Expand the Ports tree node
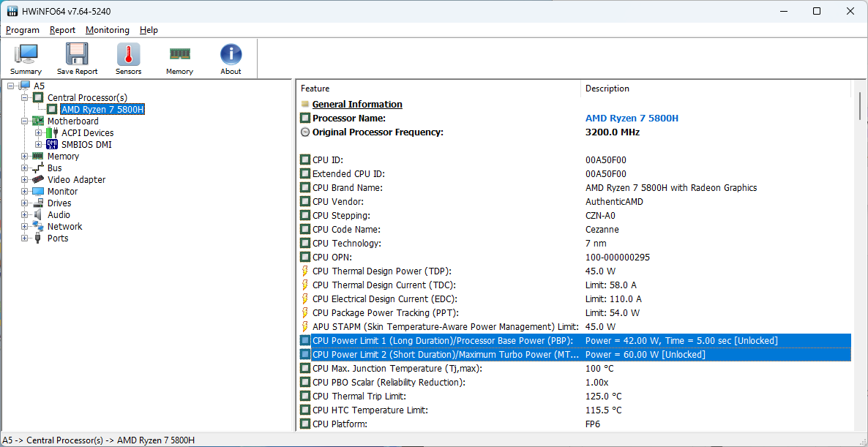The height and width of the screenshot is (447, 868). point(24,238)
